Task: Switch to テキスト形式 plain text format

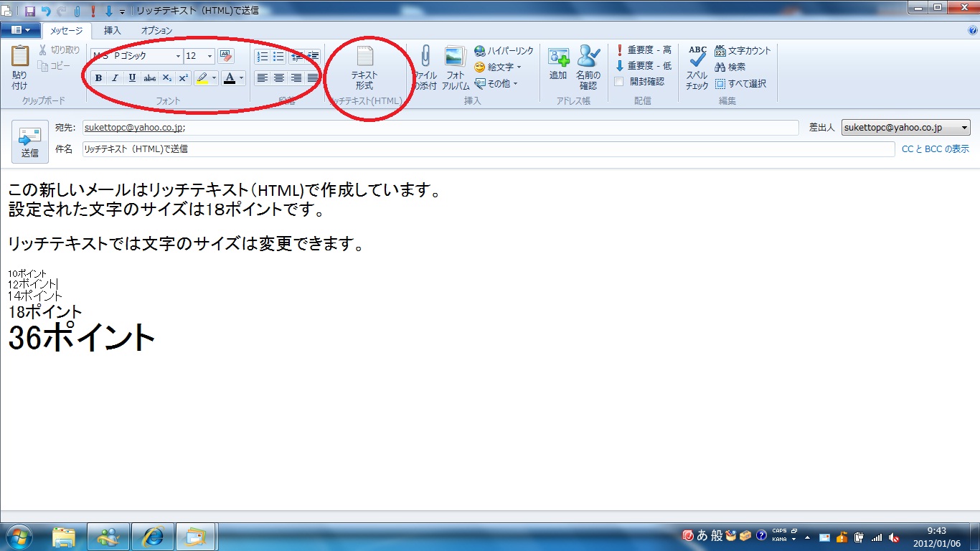Action: click(364, 68)
